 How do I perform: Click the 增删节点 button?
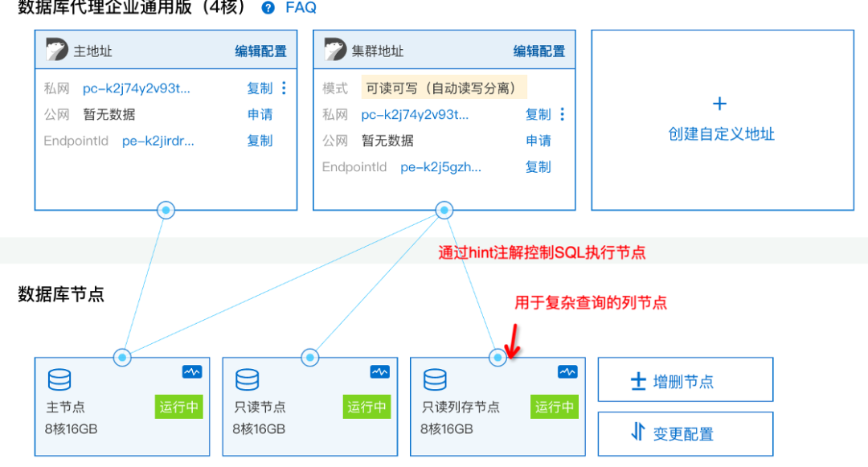click(686, 379)
